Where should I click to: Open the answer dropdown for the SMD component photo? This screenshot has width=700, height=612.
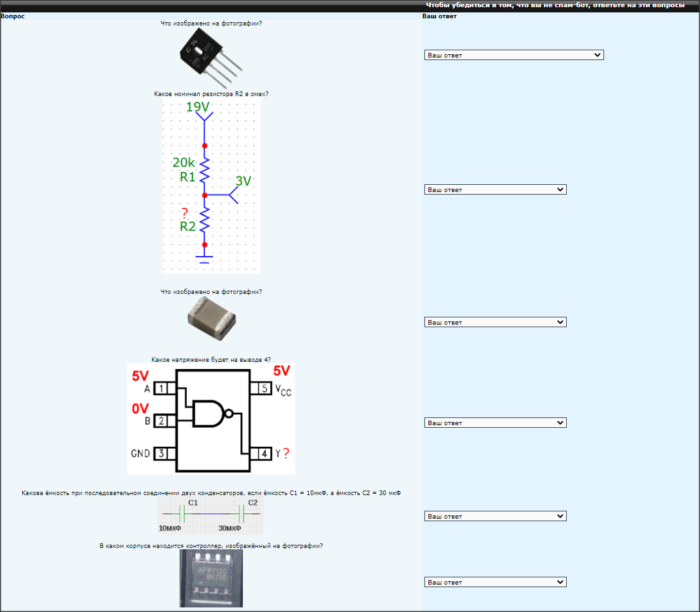point(495,322)
